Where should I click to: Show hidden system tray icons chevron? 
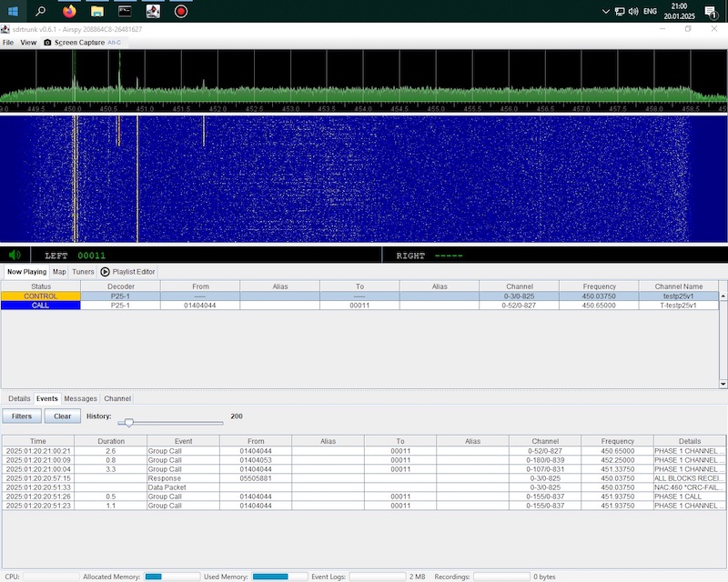(x=606, y=12)
